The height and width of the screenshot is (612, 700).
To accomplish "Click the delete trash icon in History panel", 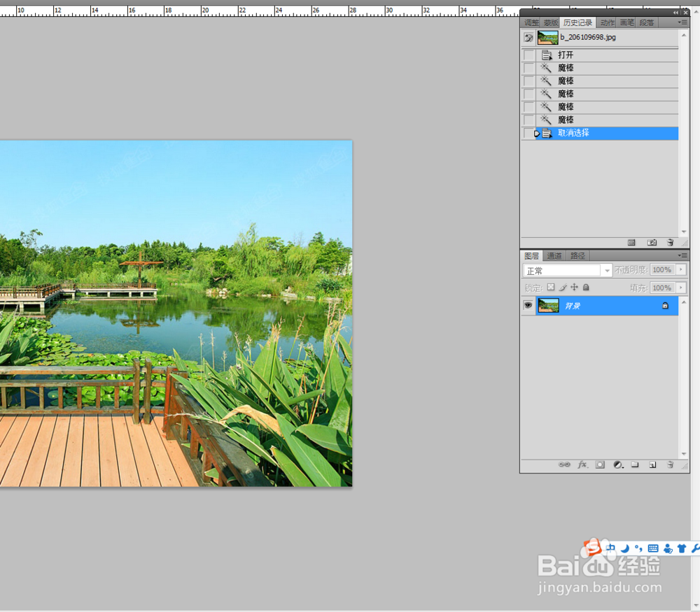I will pyautogui.click(x=671, y=243).
